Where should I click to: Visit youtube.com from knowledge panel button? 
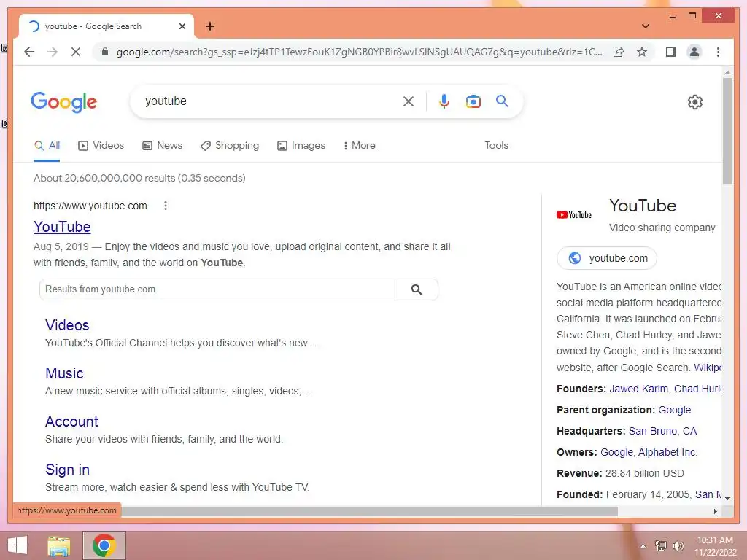(607, 258)
